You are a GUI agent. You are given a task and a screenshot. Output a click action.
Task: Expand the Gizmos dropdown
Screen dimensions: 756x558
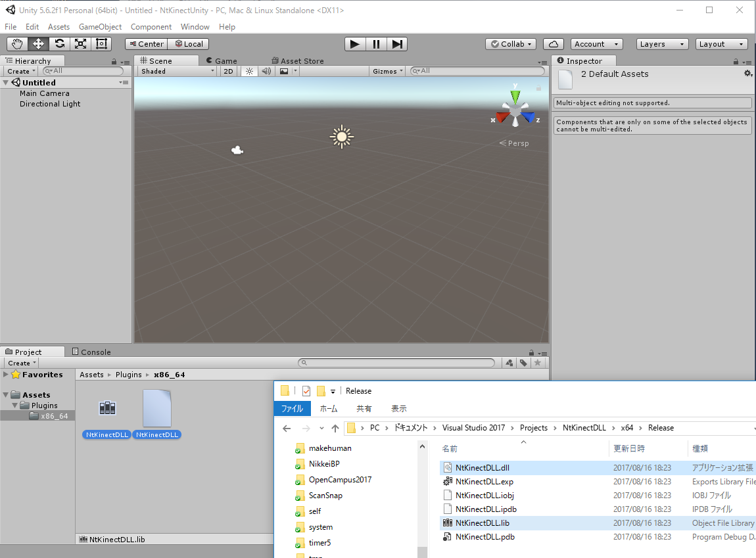388,71
